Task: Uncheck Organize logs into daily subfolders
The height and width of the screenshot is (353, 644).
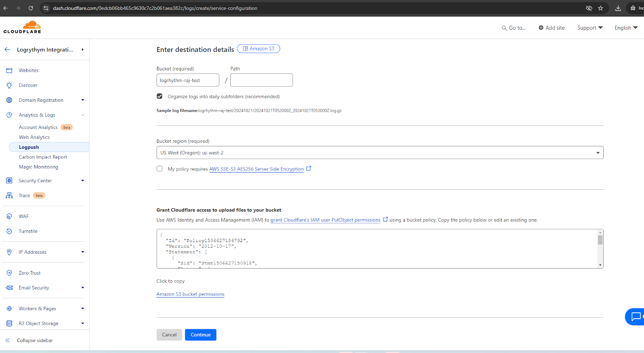Action: pyautogui.click(x=160, y=96)
